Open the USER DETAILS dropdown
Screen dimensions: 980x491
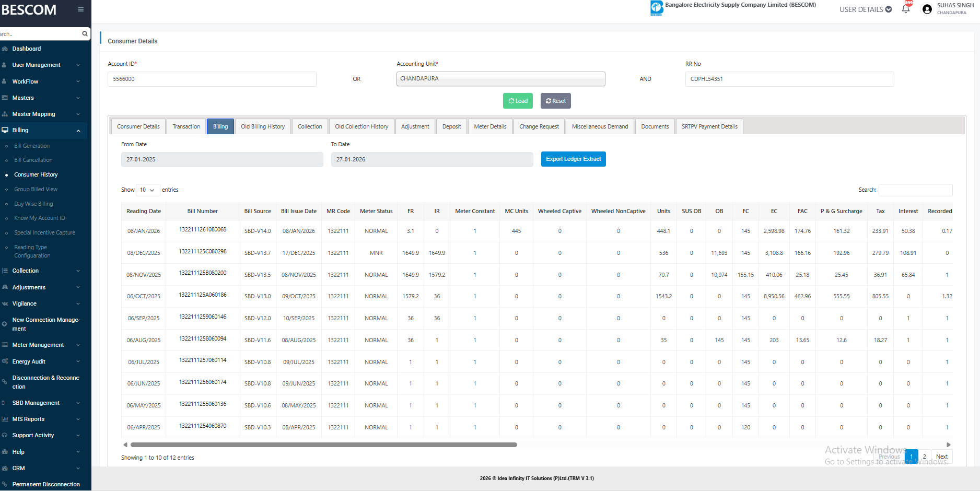pyautogui.click(x=865, y=9)
